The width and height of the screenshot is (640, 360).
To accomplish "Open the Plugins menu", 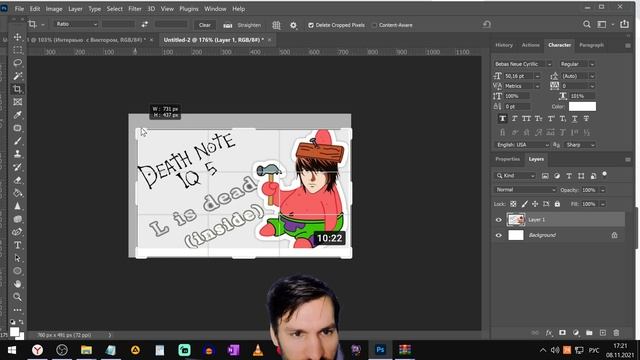I will point(189,9).
